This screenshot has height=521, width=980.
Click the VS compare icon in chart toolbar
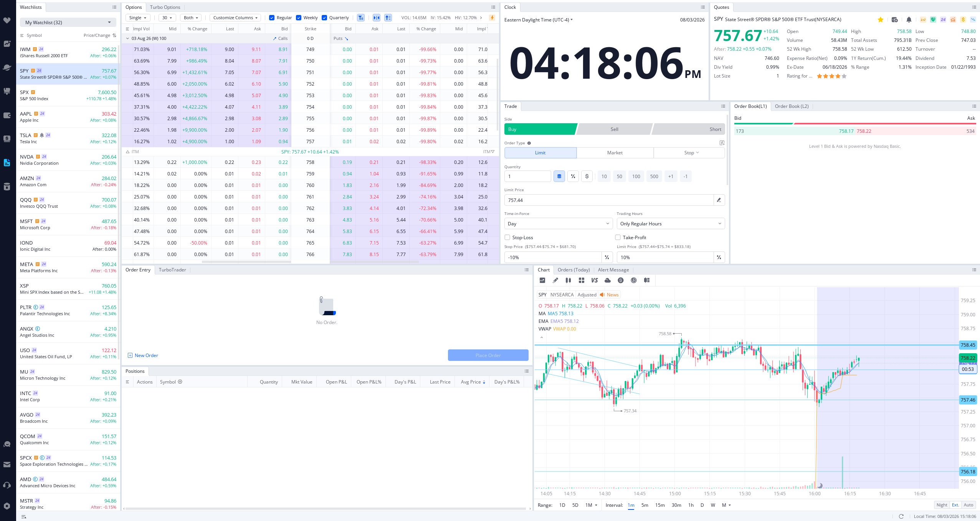click(595, 280)
